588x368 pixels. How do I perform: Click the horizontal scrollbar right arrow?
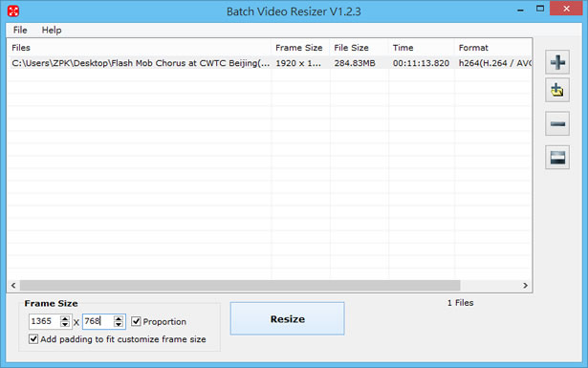pos(525,286)
